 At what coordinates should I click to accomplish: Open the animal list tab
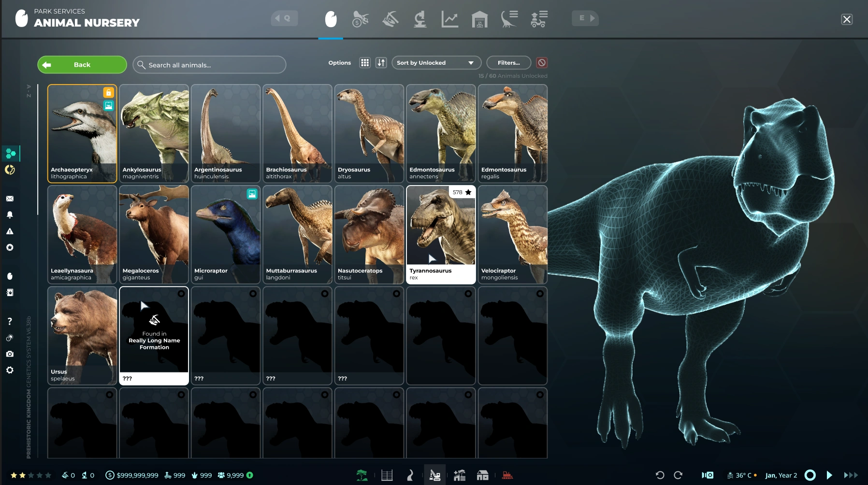click(x=509, y=19)
